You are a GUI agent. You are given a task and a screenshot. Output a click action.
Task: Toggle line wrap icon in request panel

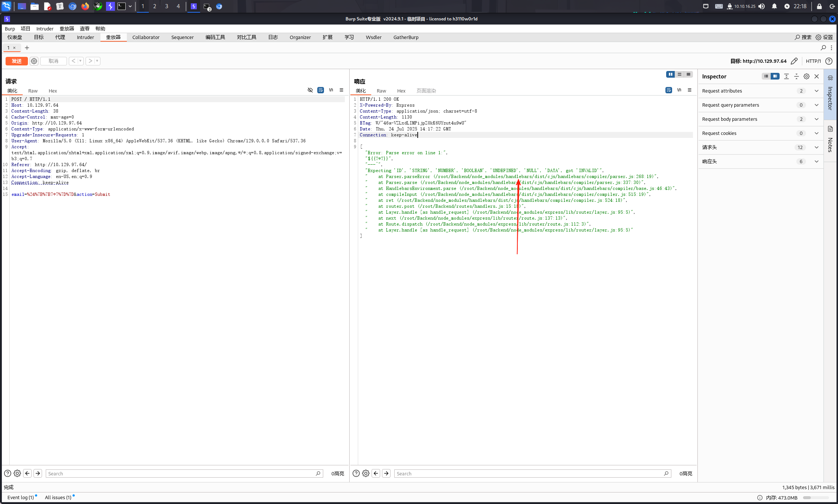coord(321,90)
